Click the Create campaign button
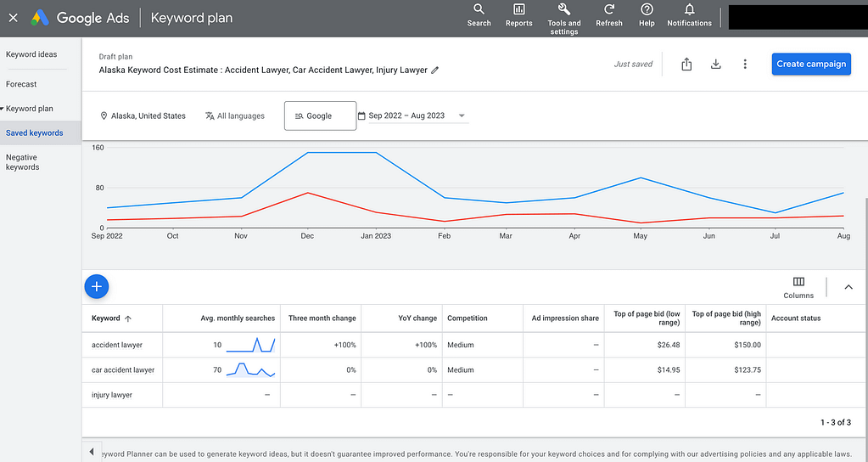Viewport: 868px width, 462px height. coord(811,64)
